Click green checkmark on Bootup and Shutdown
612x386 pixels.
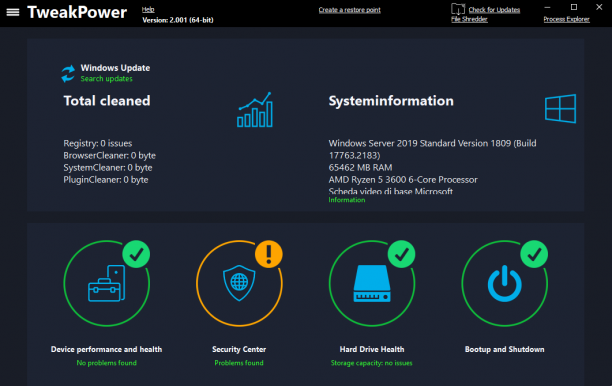pyautogui.click(x=534, y=254)
